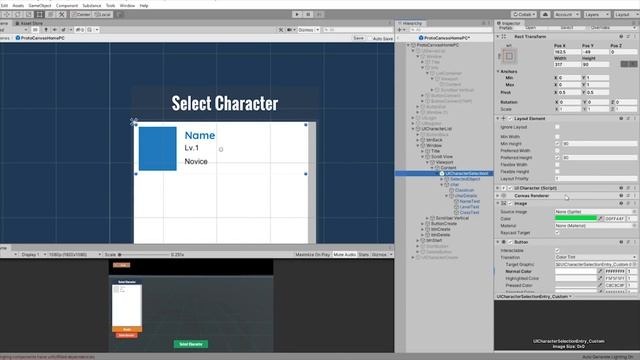Switch to the Asset Store tab

point(29,23)
